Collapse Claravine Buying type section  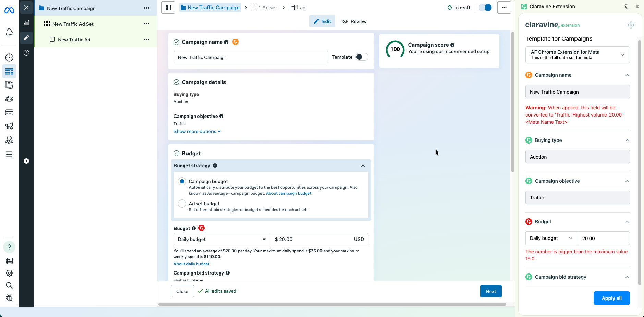coord(627,140)
